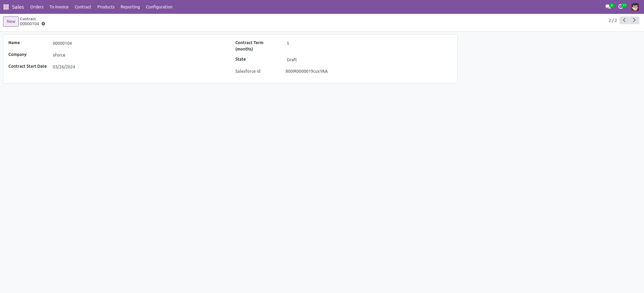Click the Contract Term (months) label

250,46
